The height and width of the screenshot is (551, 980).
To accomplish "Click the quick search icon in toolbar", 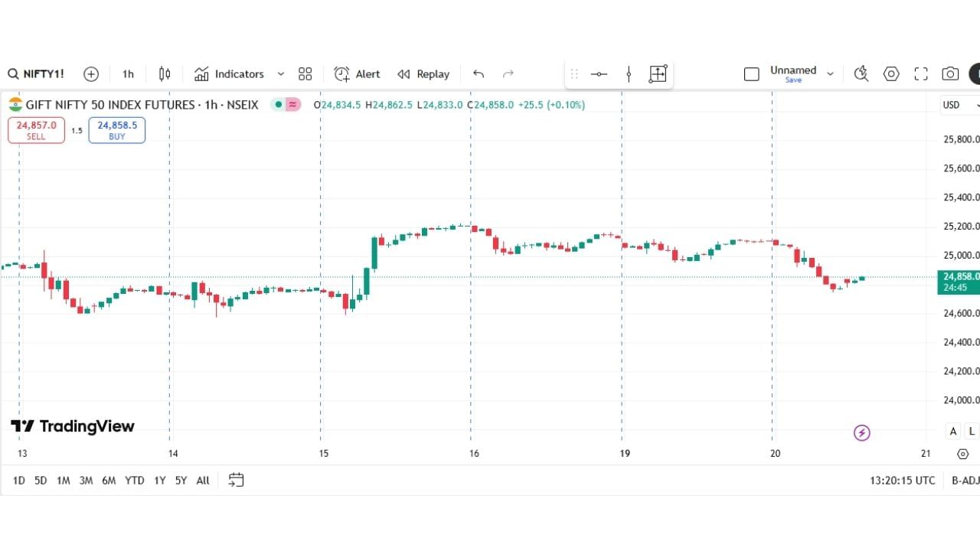I will 861,74.
